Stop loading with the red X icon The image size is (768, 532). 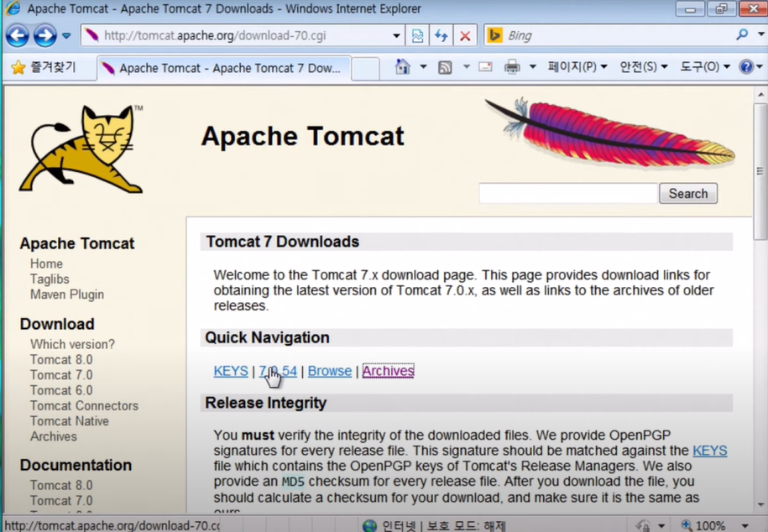pyautogui.click(x=465, y=36)
